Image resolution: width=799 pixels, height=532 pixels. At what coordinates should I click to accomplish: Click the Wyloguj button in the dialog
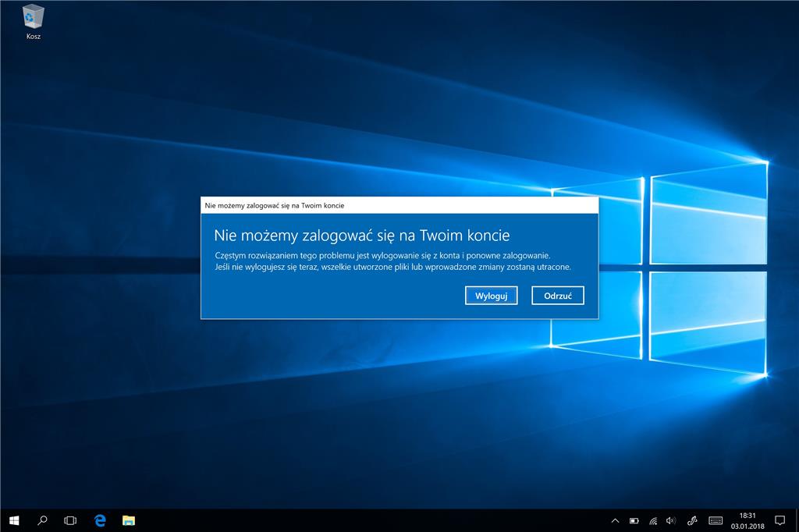(x=492, y=296)
